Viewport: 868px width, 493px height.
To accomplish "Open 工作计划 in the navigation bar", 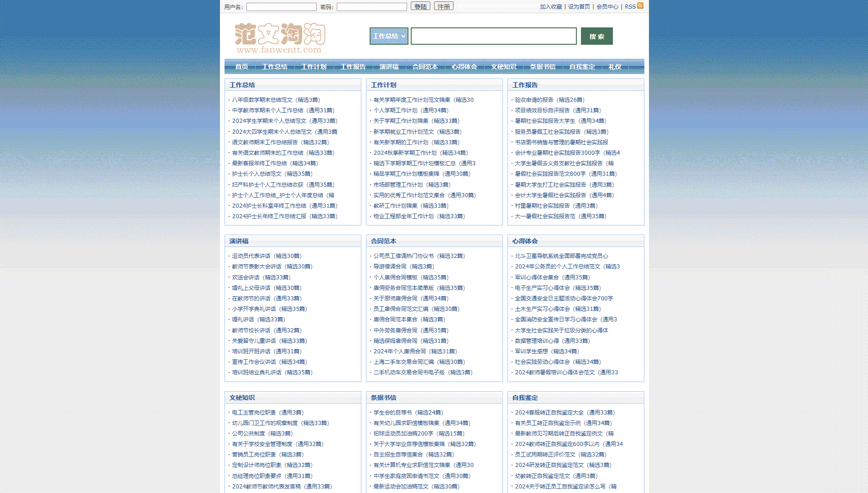I will click(314, 67).
